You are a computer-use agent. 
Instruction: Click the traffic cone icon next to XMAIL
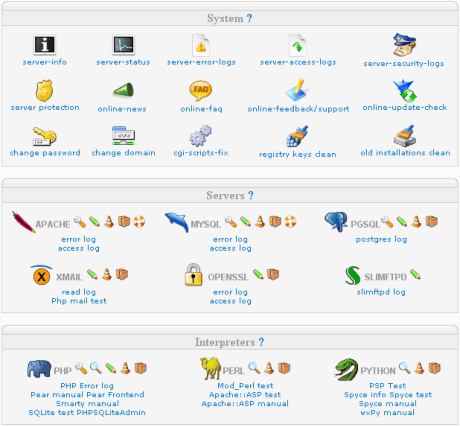click(107, 274)
